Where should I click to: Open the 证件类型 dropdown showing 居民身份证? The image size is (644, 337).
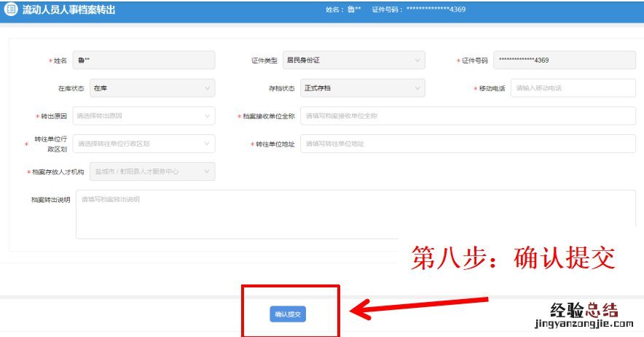point(353,60)
